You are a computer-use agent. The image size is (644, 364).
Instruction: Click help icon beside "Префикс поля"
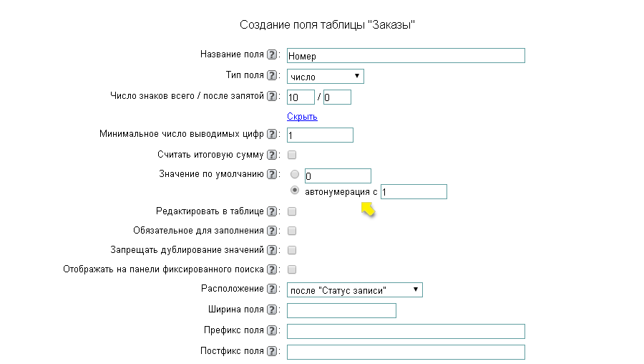(x=271, y=330)
